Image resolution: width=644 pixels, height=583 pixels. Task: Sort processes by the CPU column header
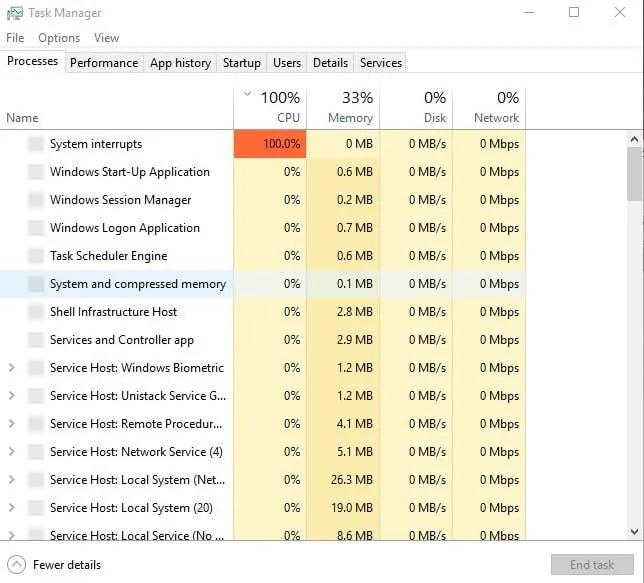click(x=270, y=107)
